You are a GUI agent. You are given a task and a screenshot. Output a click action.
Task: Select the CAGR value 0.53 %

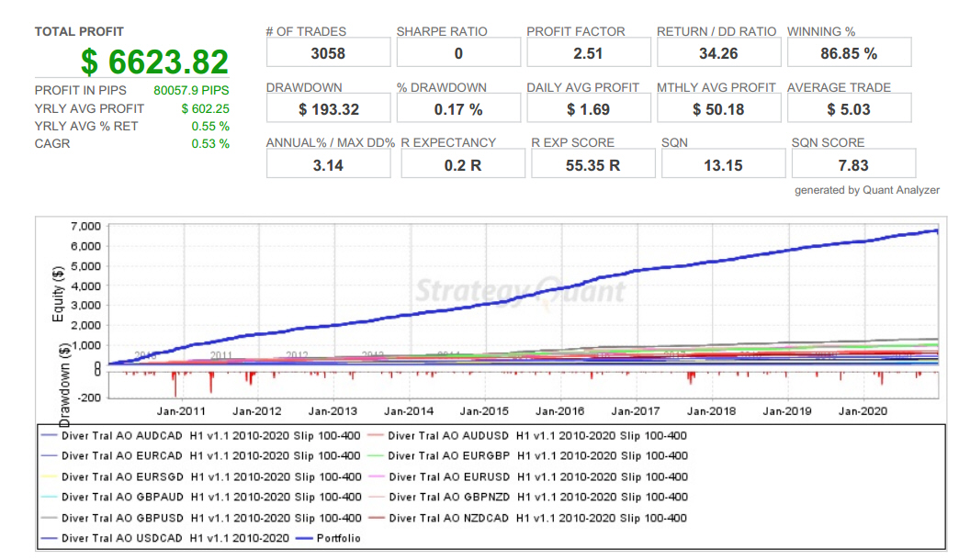(210, 143)
